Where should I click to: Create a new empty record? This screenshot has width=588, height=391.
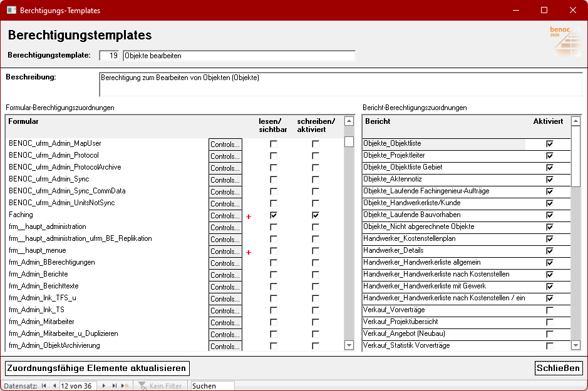click(x=125, y=386)
